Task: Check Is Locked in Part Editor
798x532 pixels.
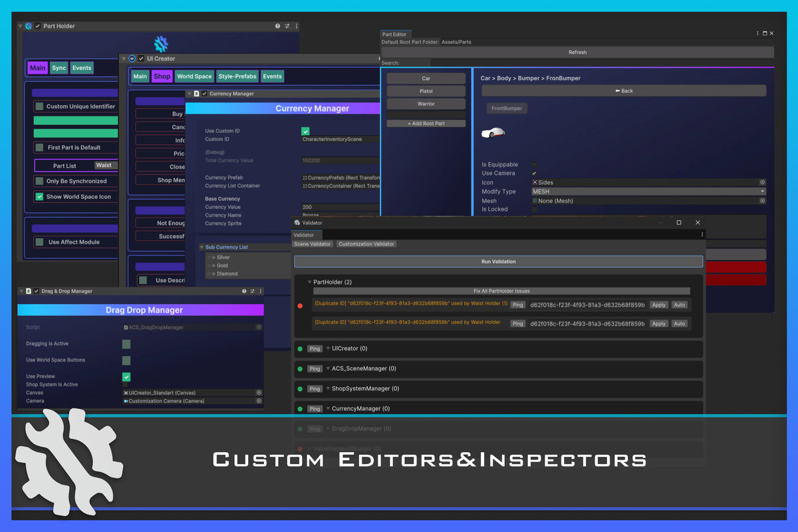Action: click(535, 209)
